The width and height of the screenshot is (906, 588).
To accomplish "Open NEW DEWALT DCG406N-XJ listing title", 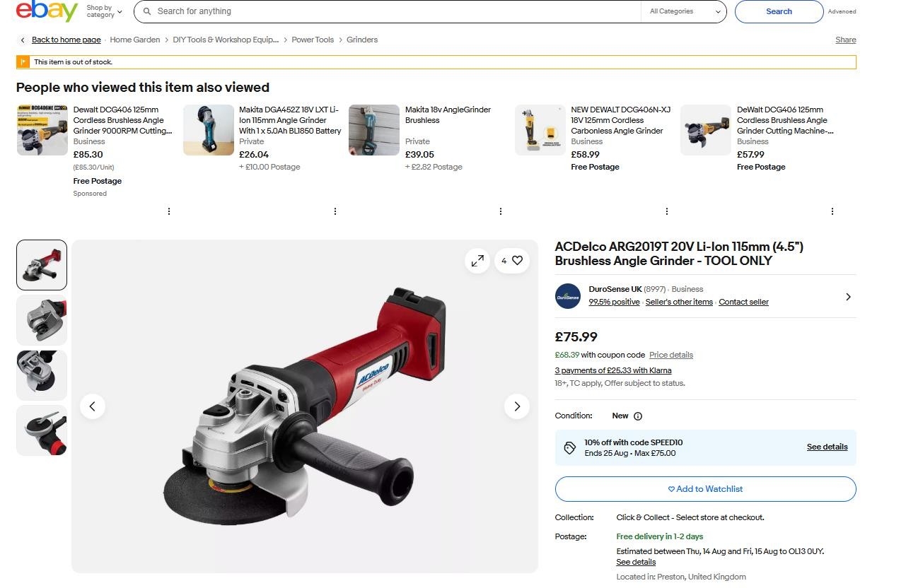I will (620, 120).
